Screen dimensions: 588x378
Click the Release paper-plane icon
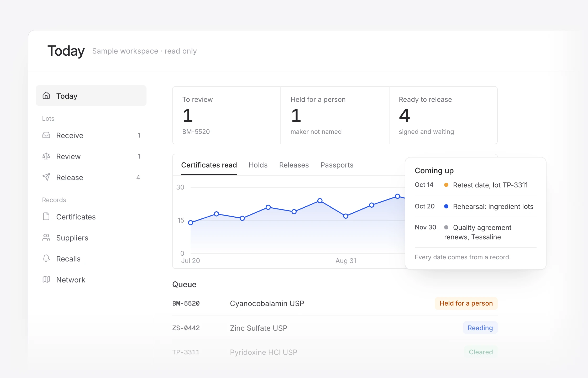[x=46, y=177]
